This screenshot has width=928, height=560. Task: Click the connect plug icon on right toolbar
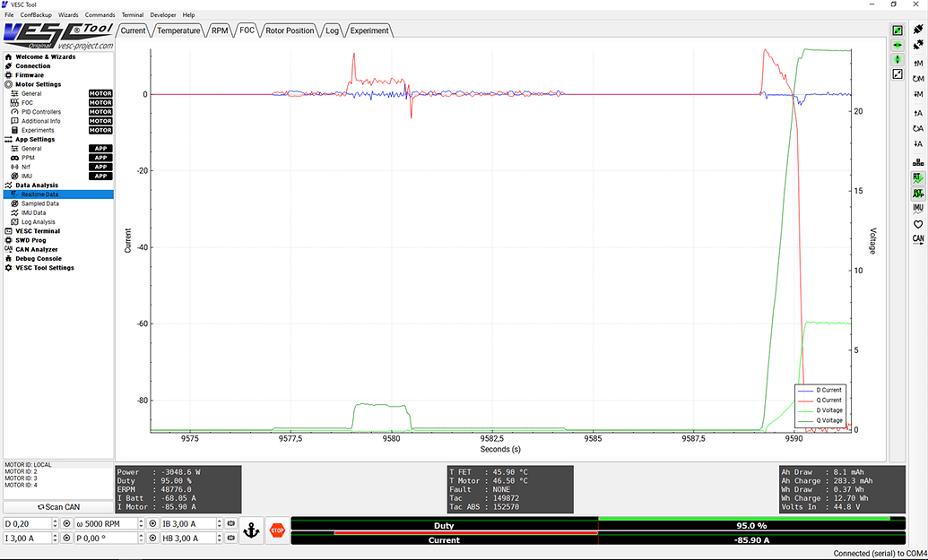(x=917, y=29)
